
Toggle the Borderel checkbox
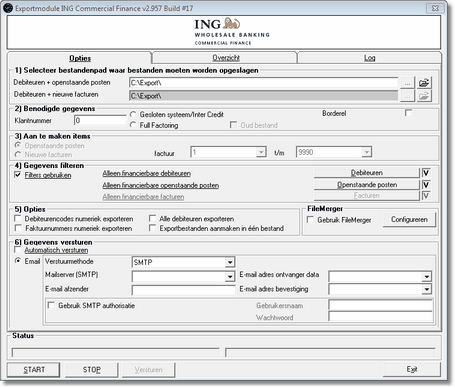click(408, 113)
